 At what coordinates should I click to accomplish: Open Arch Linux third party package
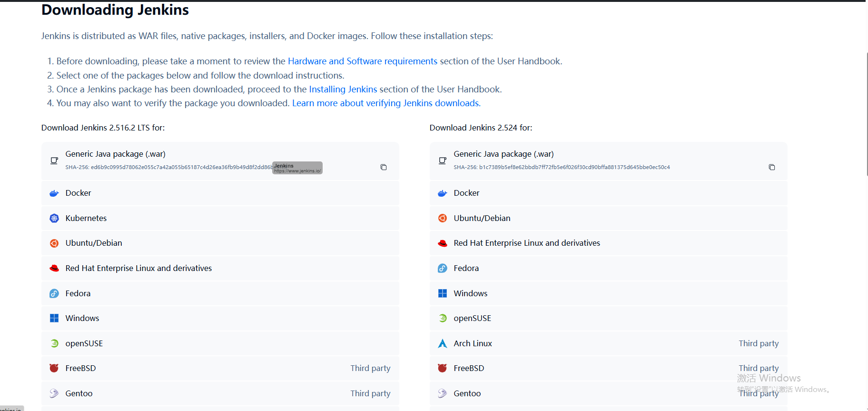pos(609,343)
